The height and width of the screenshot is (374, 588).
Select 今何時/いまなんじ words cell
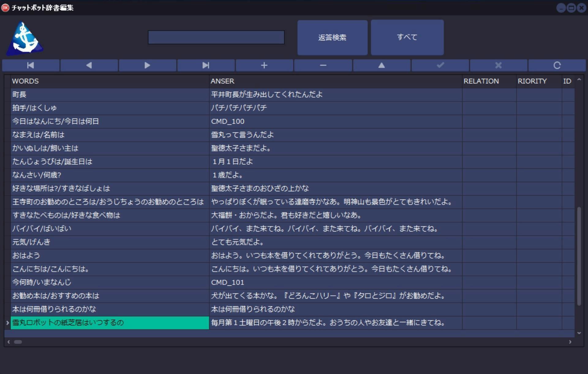click(x=110, y=283)
